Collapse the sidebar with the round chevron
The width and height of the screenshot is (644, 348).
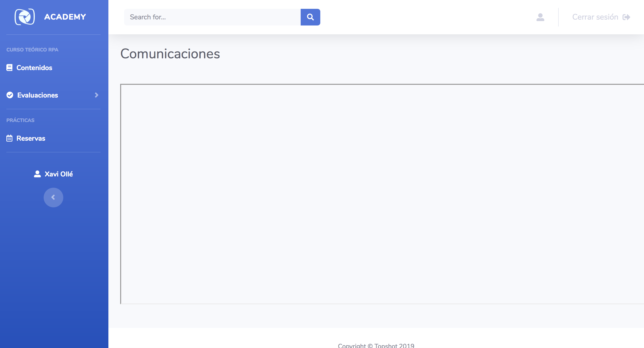53,197
